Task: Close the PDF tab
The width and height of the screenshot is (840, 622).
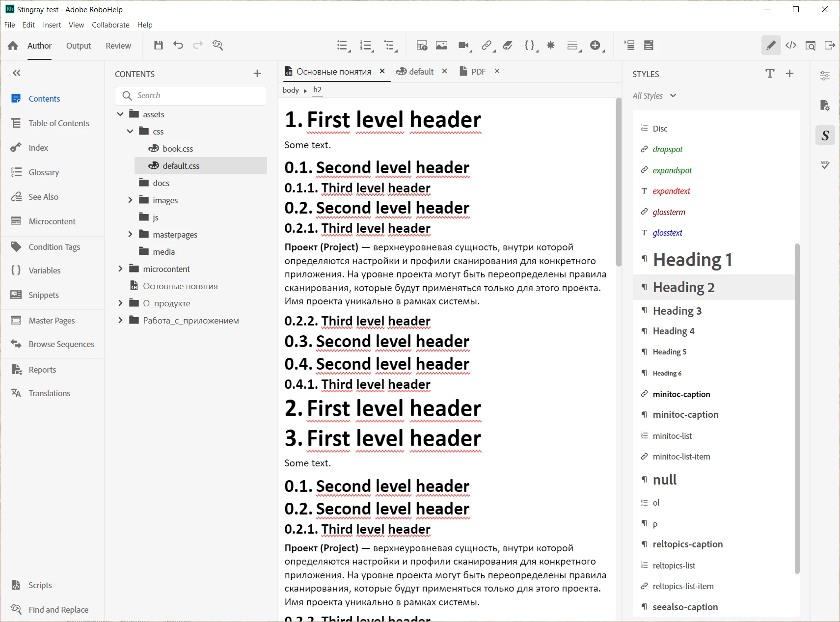Action: pos(497,71)
